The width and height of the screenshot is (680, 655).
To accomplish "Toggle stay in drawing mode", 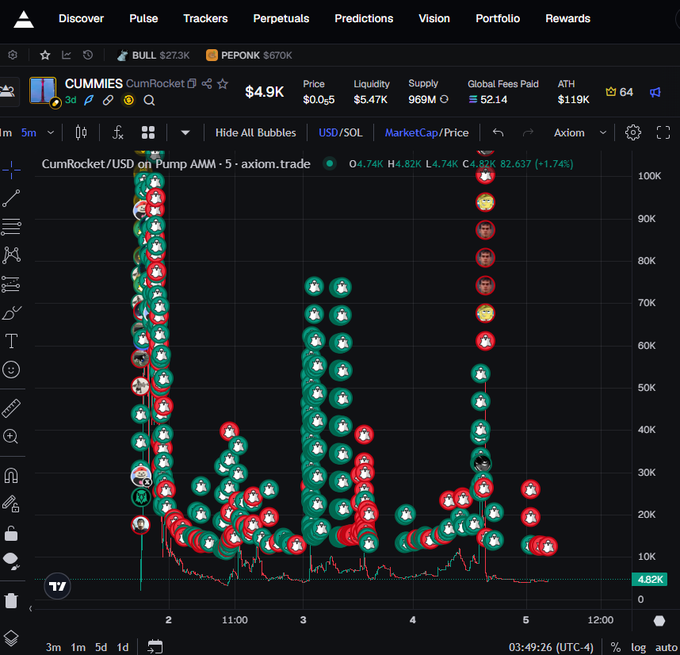I will [x=11, y=504].
